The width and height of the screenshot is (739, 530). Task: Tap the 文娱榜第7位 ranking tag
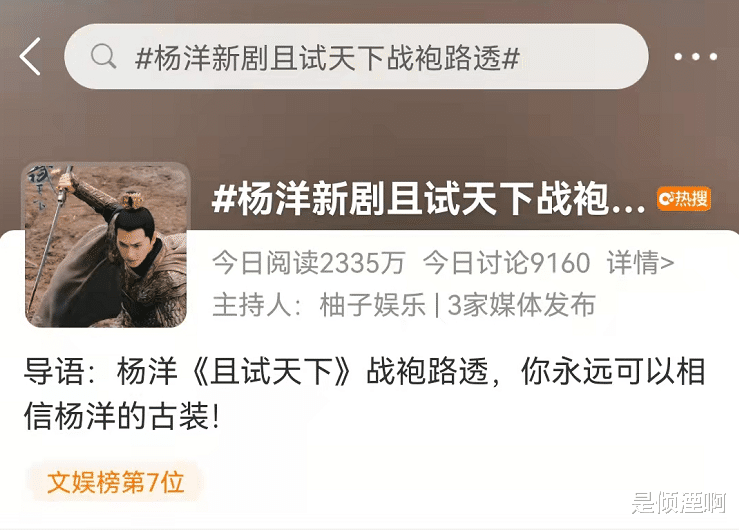115,482
